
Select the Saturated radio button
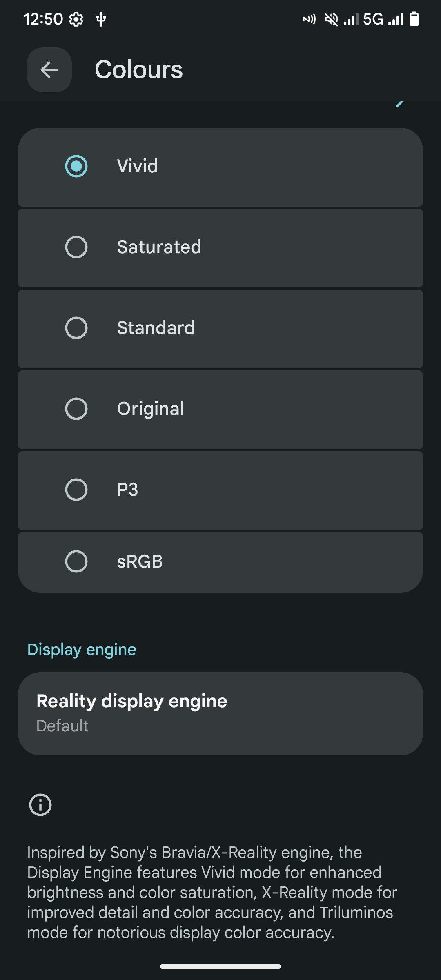(x=76, y=247)
